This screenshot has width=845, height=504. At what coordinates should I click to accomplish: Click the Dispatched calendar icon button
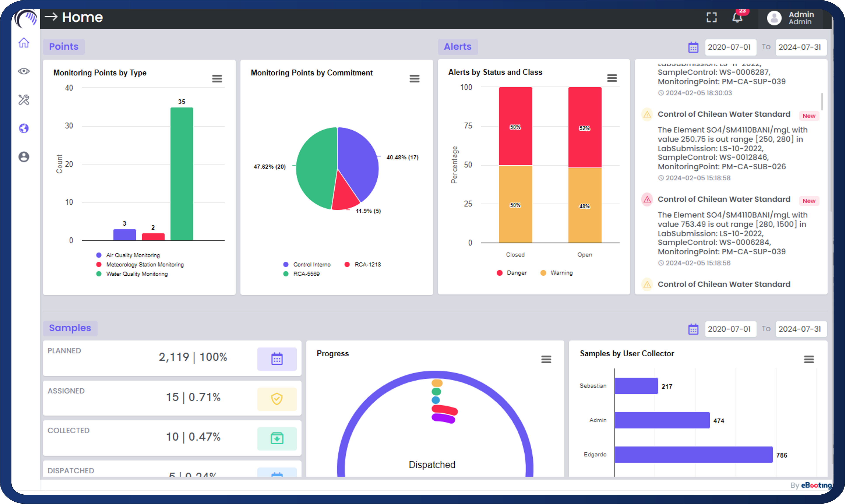click(277, 472)
